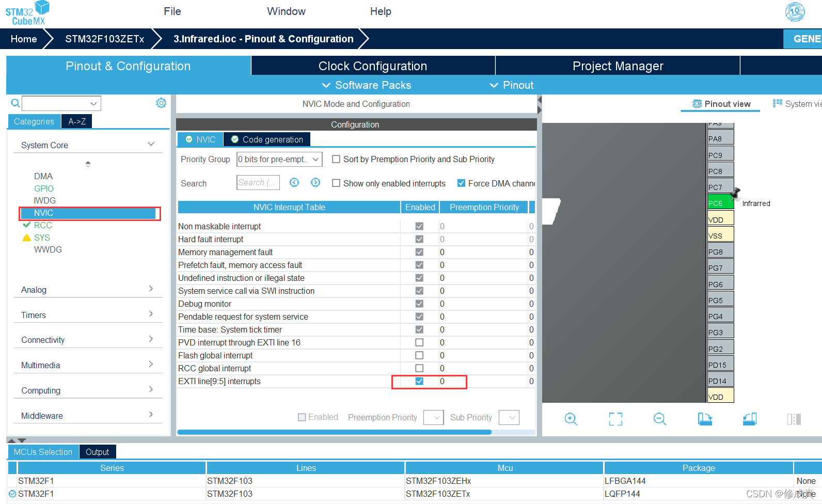The image size is (822, 504).
Task: Go to Home breadcrumb
Action: [x=24, y=39]
